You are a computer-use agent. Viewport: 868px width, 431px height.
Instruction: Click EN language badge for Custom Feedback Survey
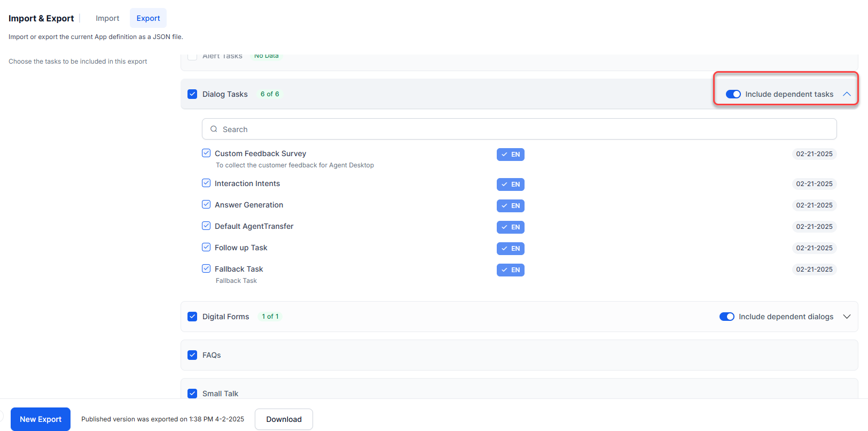[x=510, y=155]
